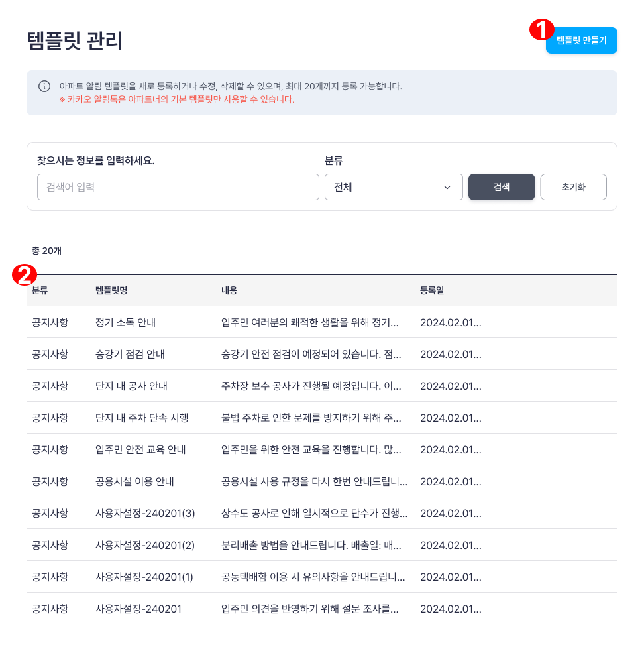Screen dimensions: 644x651
Task: Open the 승강기 점검 안내 template row
Action: [322, 354]
